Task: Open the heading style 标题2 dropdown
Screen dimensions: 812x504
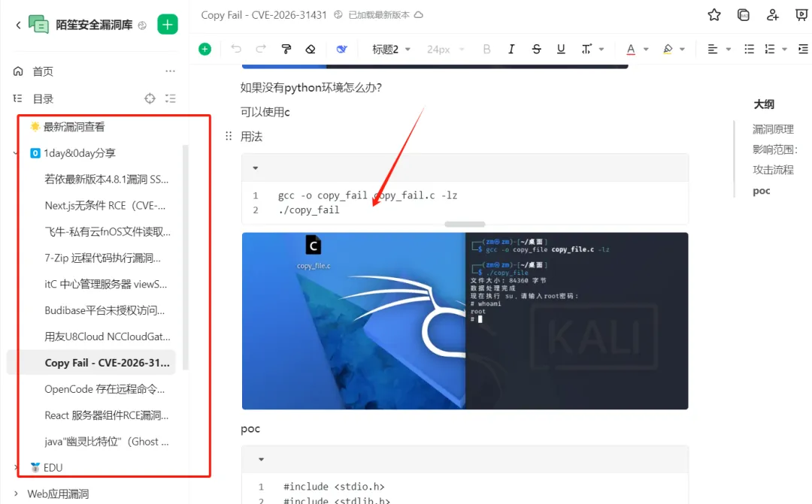Action: [392, 49]
